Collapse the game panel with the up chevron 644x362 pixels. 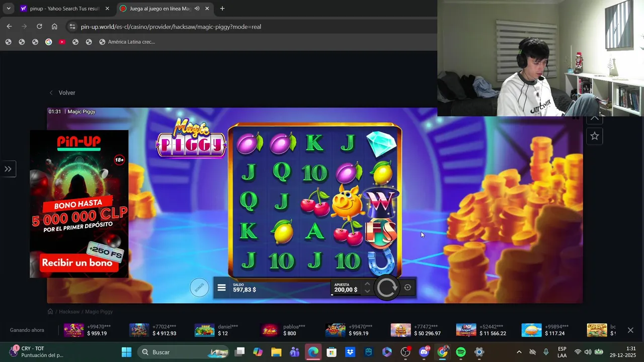595,118
